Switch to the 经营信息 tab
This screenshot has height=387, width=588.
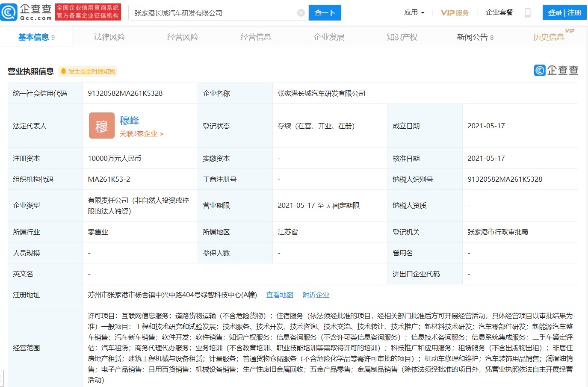point(256,37)
